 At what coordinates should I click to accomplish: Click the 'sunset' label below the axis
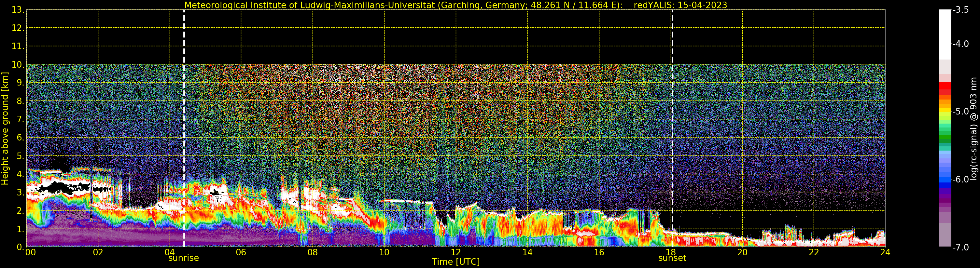(672, 258)
